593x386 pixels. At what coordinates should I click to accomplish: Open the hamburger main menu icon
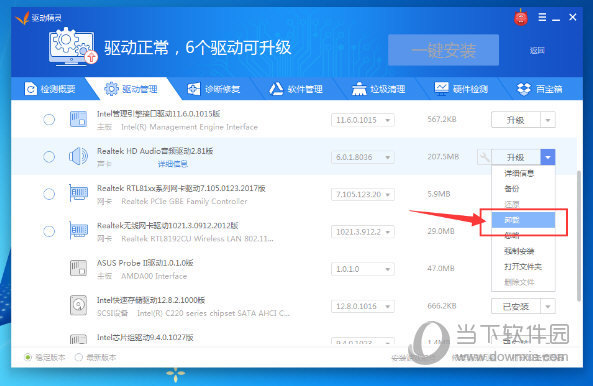point(542,17)
